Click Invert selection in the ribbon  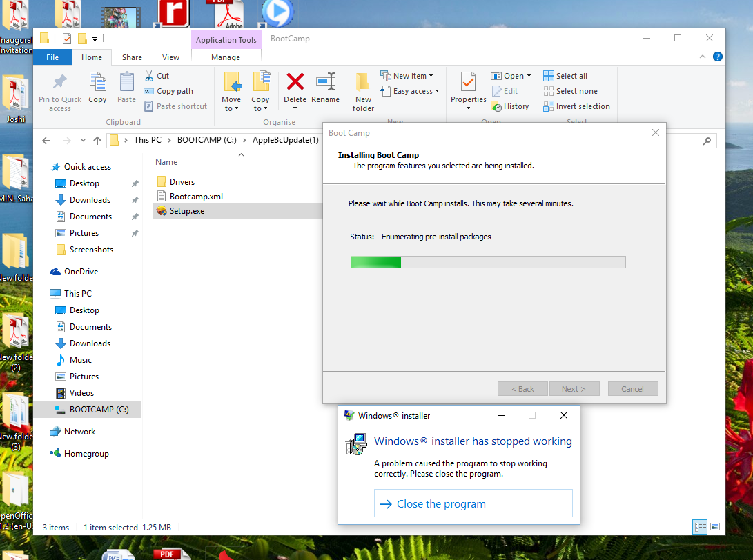577,106
